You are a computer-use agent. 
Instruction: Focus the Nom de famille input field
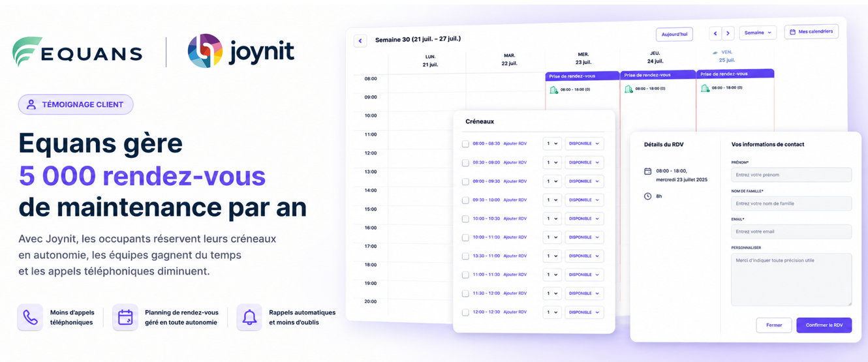point(791,204)
